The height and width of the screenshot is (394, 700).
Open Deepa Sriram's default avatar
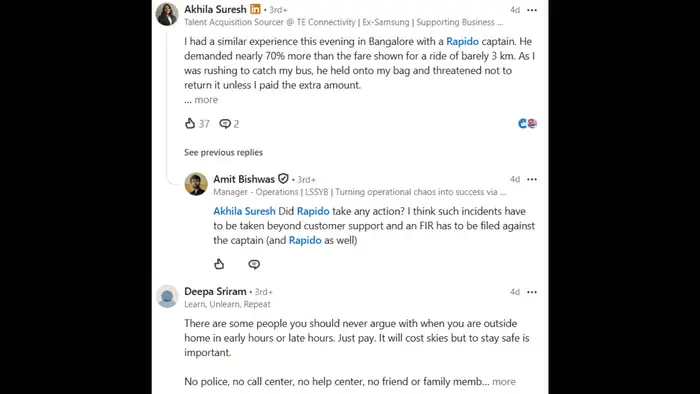167,296
